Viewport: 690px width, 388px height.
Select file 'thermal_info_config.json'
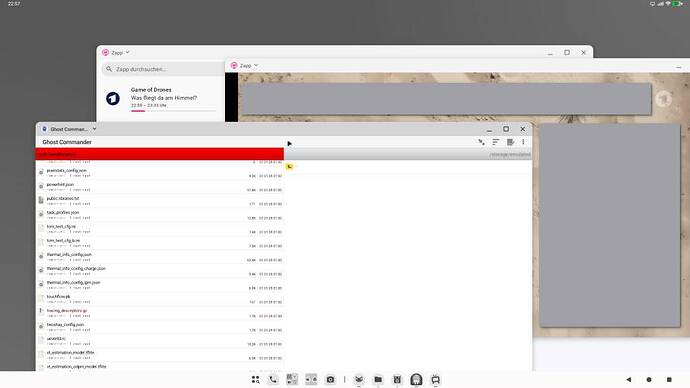[x=160, y=257]
